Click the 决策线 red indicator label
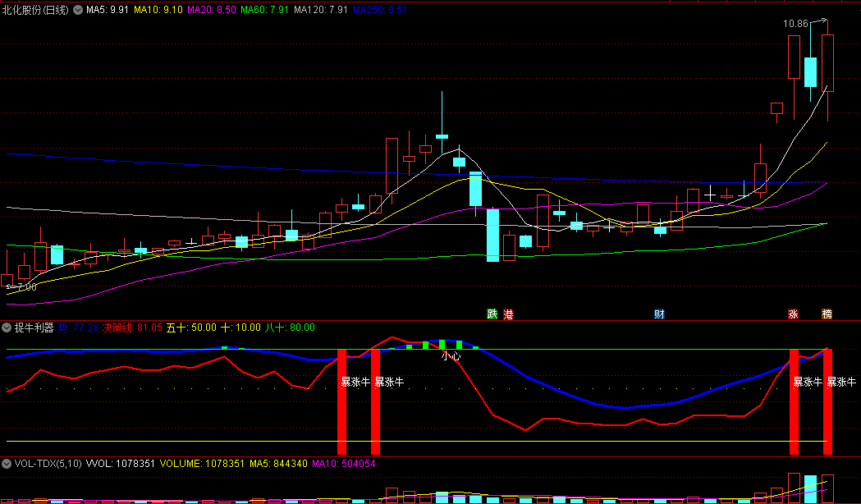 (x=120, y=328)
